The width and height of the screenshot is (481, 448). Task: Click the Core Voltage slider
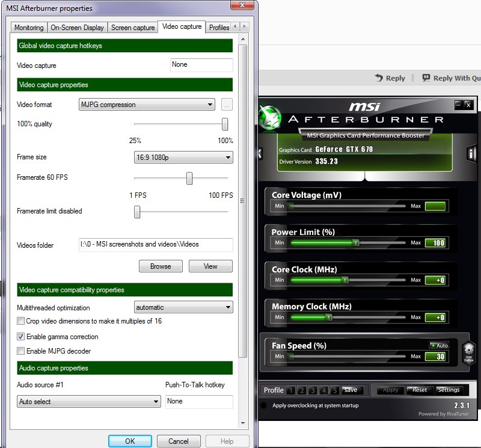coord(348,206)
